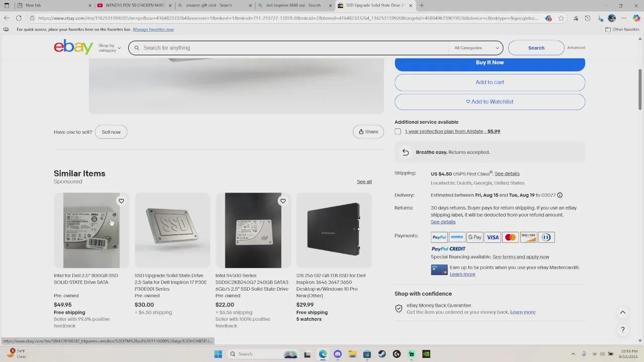Open the info icon next to delivery estimate
Screen dimensions: 644x362
pos(560,195)
